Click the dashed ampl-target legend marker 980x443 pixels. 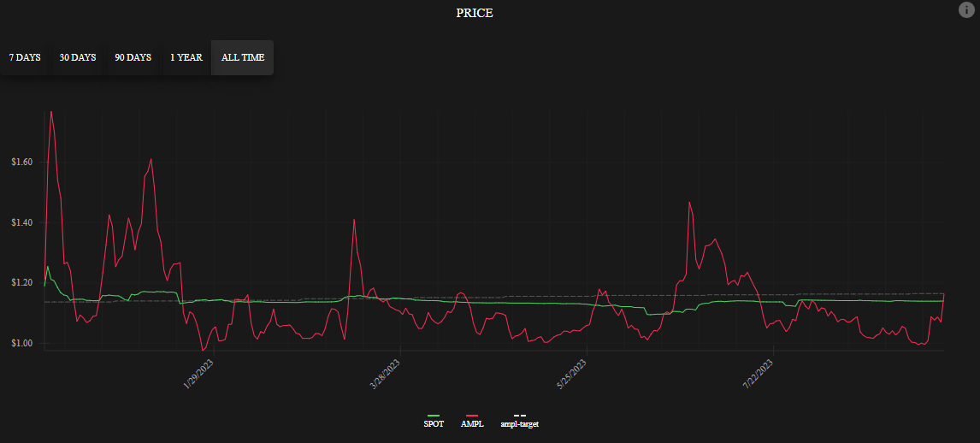(519, 416)
